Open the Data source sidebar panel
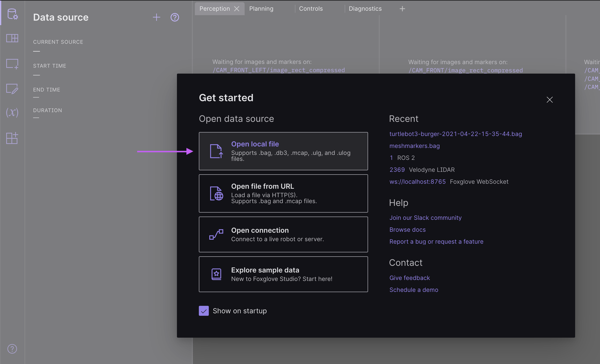The height and width of the screenshot is (364, 600). coord(12,14)
